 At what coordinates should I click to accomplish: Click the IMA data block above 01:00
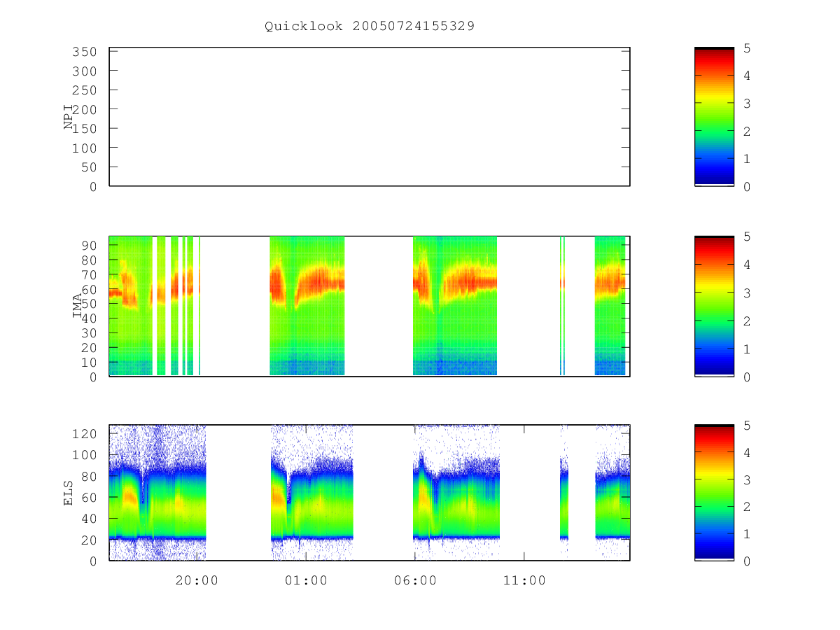tap(307, 306)
